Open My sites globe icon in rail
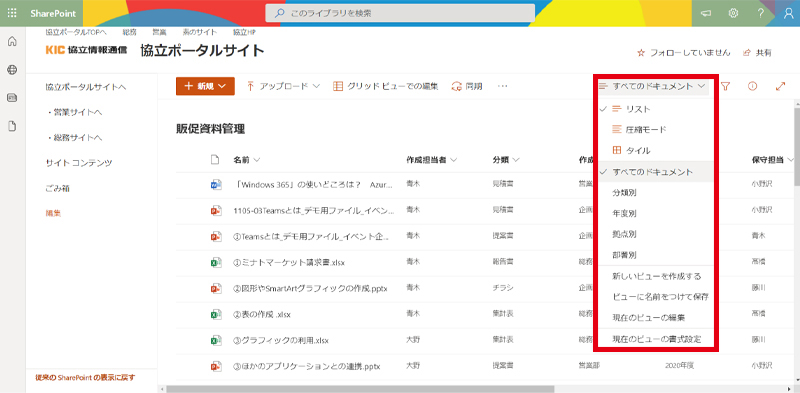The width and height of the screenshot is (800, 393). [12, 70]
